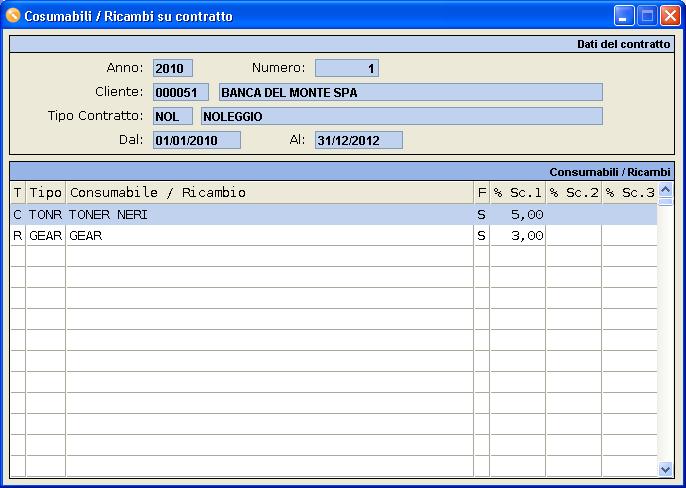The width and height of the screenshot is (686, 488).
Task: Click the % Sc.2 column header
Action: pyautogui.click(x=574, y=193)
